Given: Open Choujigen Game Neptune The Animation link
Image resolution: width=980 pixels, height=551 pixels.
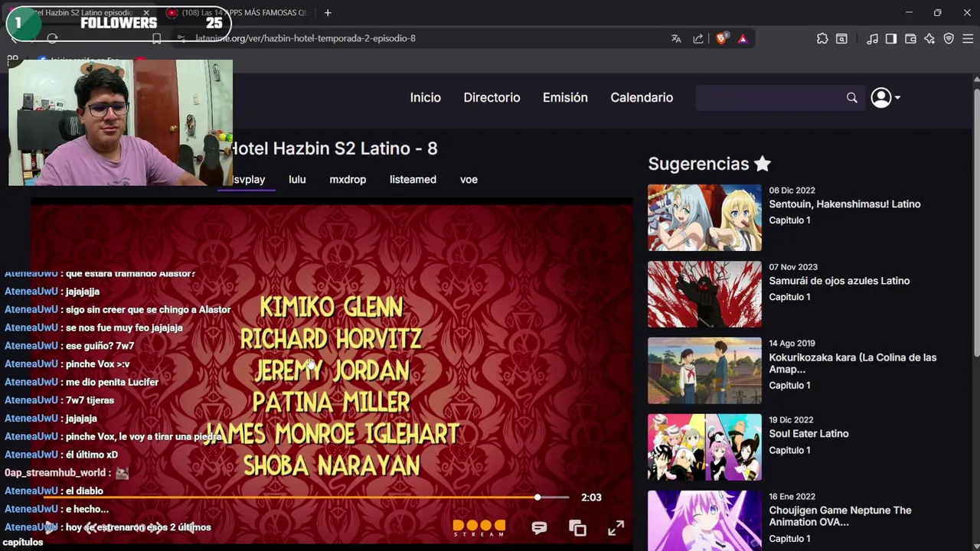Looking at the screenshot, I should [x=840, y=517].
